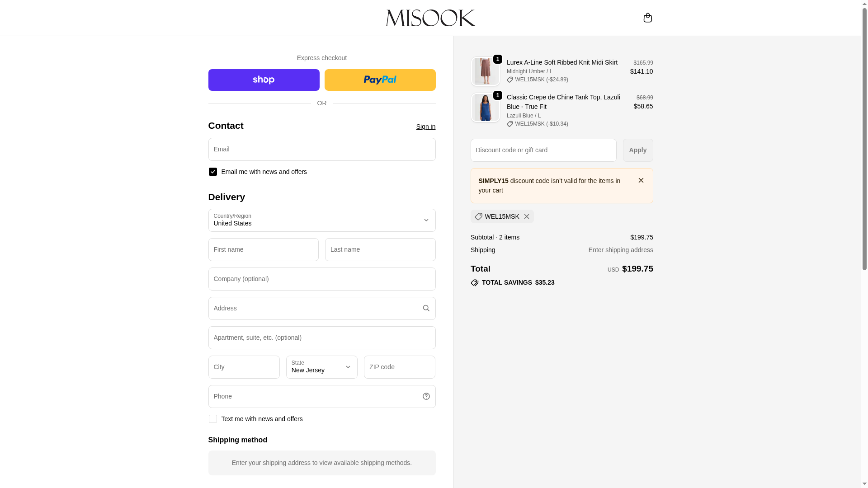
Task: Focus the ZIP code field
Action: (399, 367)
